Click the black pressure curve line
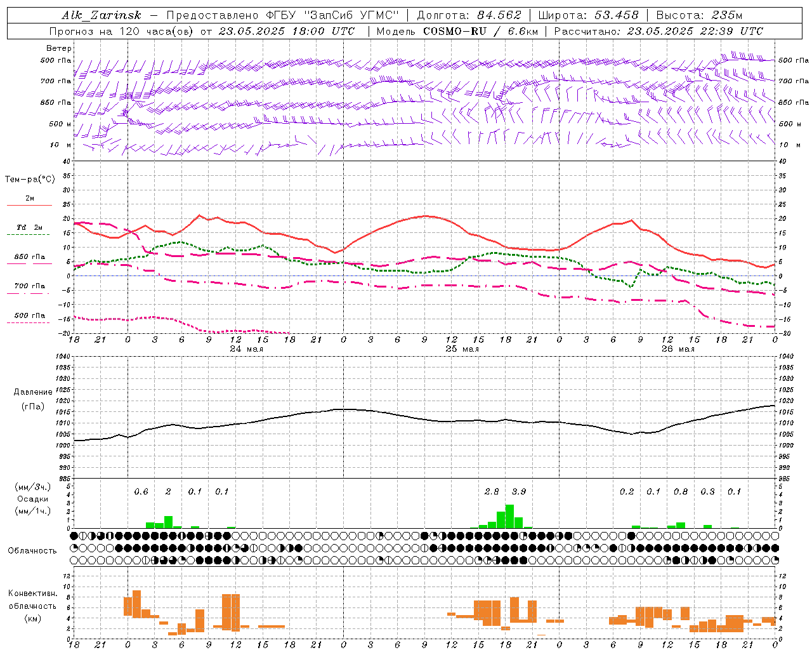 click(424, 419)
